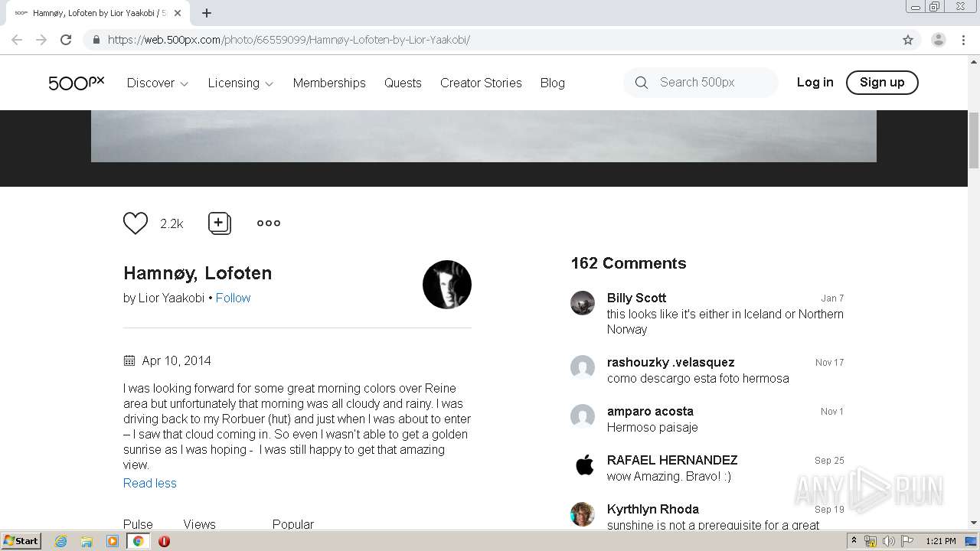Open the three-dots more options menu
Image resolution: width=980 pixels, height=551 pixels.
269,223
